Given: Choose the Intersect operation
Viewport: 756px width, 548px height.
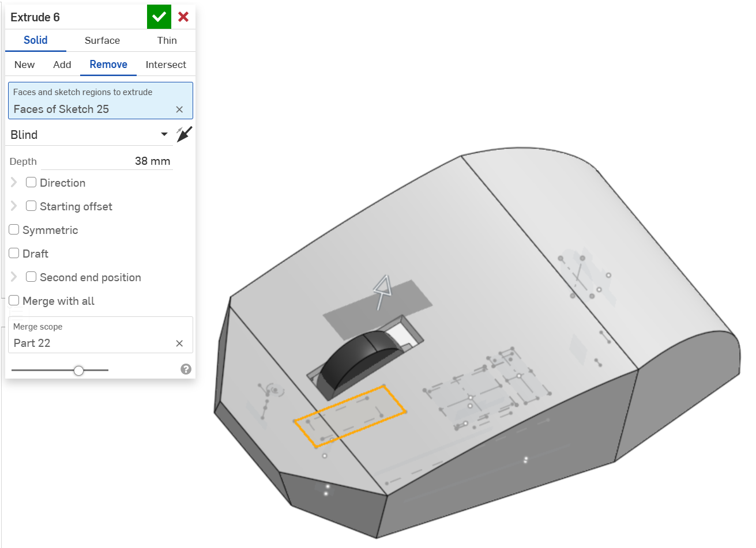Looking at the screenshot, I should (166, 65).
